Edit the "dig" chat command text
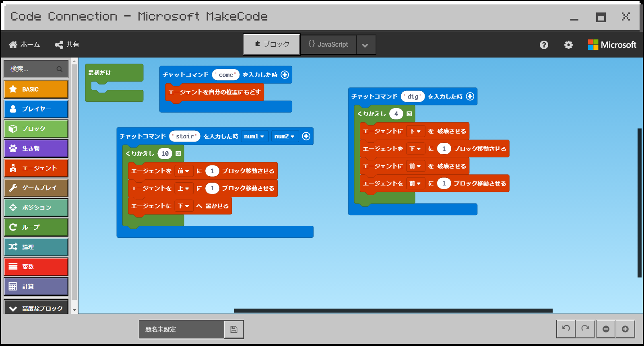The height and width of the screenshot is (346, 644). (x=413, y=97)
